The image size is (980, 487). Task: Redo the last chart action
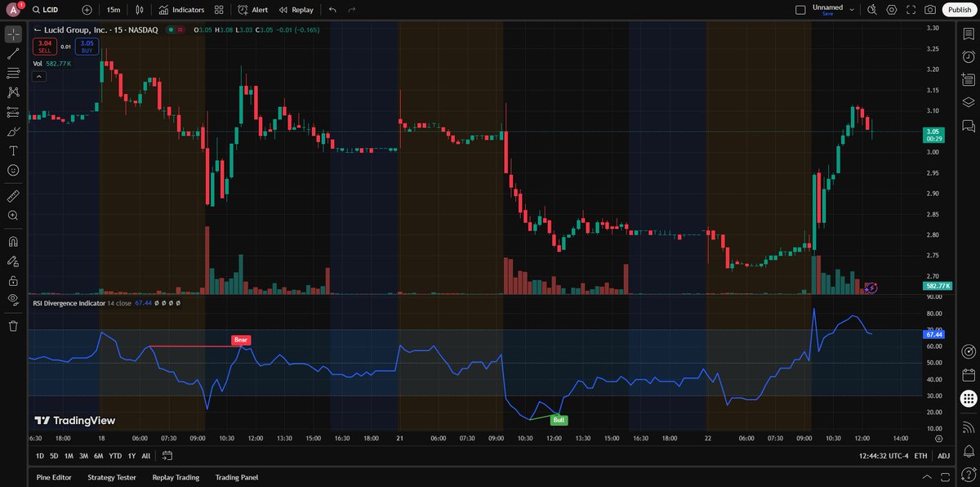pos(352,10)
